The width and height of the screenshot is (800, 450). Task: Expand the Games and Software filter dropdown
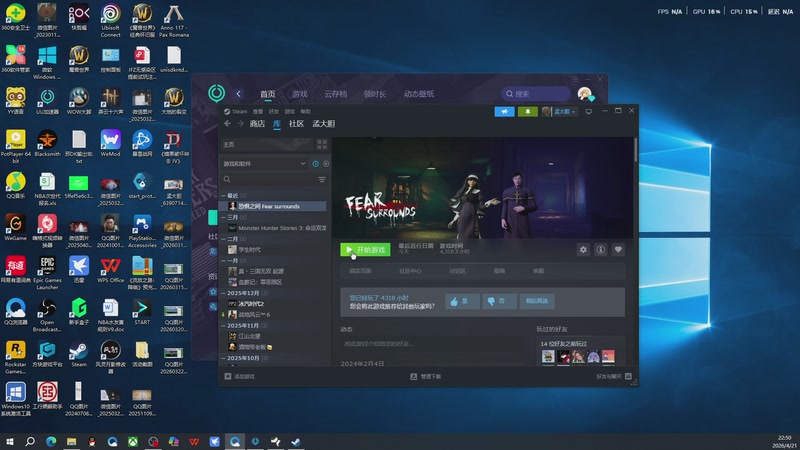[264, 164]
